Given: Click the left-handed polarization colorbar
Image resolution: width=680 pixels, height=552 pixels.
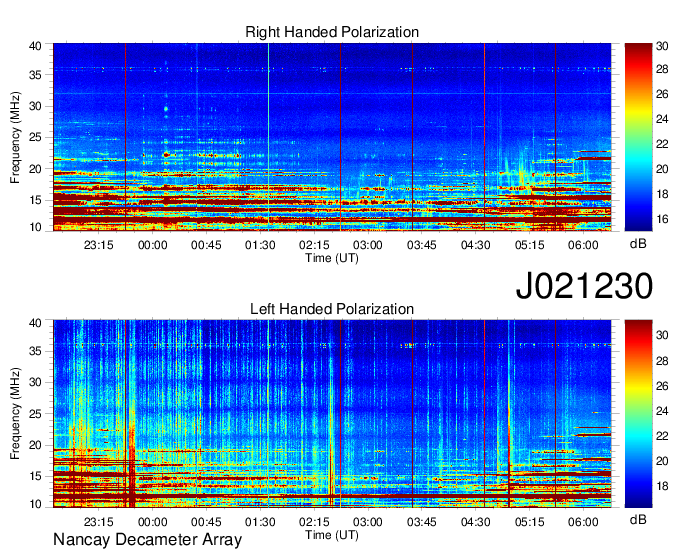Looking at the screenshot, I should pos(638,414).
